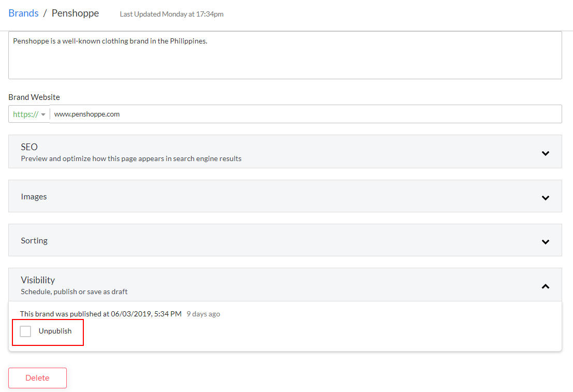
Task: Click the Delete button
Action: tap(38, 378)
